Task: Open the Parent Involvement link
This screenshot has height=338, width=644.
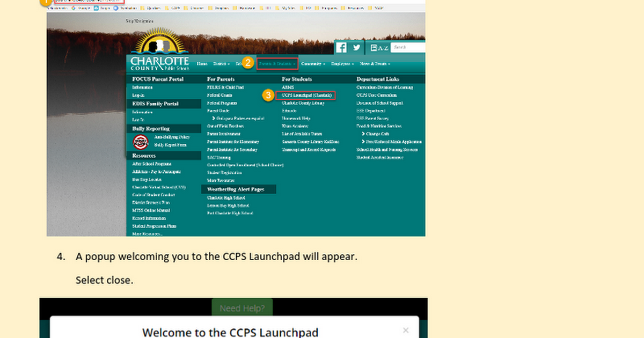Action: pyautogui.click(x=224, y=134)
